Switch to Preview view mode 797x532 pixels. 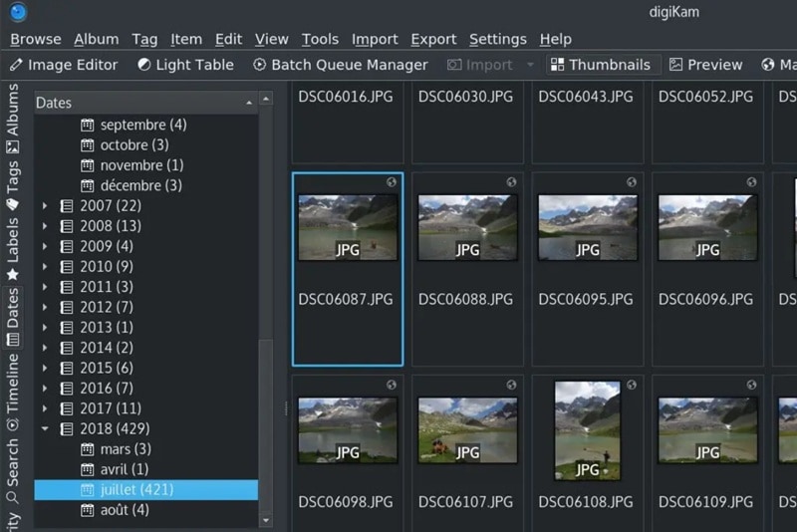[706, 65]
